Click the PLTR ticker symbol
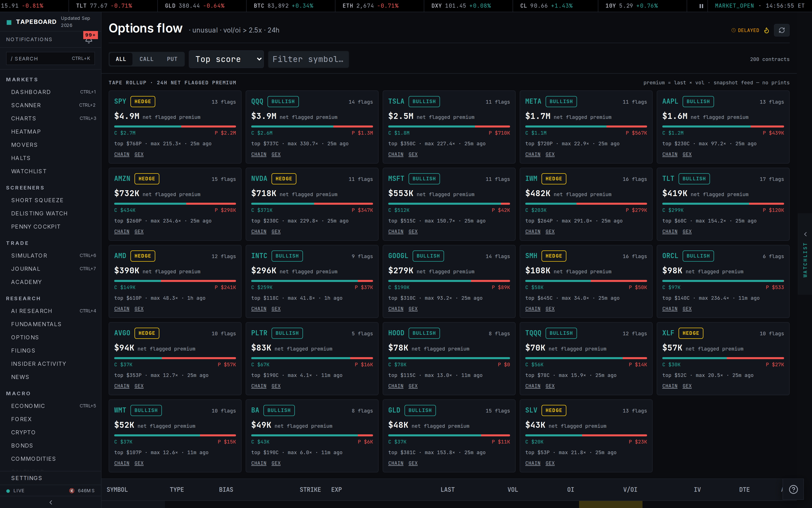This screenshot has width=812, height=508. (259, 333)
